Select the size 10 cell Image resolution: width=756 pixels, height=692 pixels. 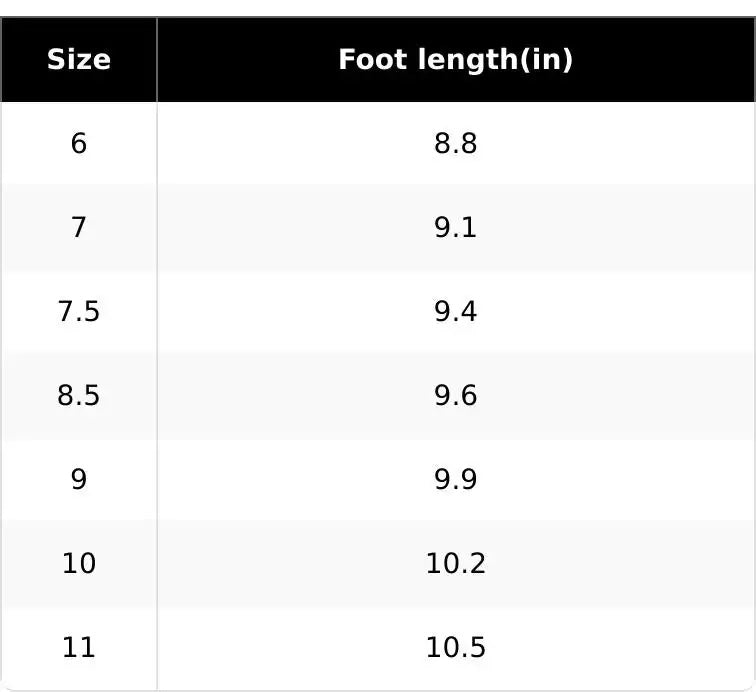pyautogui.click(x=79, y=563)
